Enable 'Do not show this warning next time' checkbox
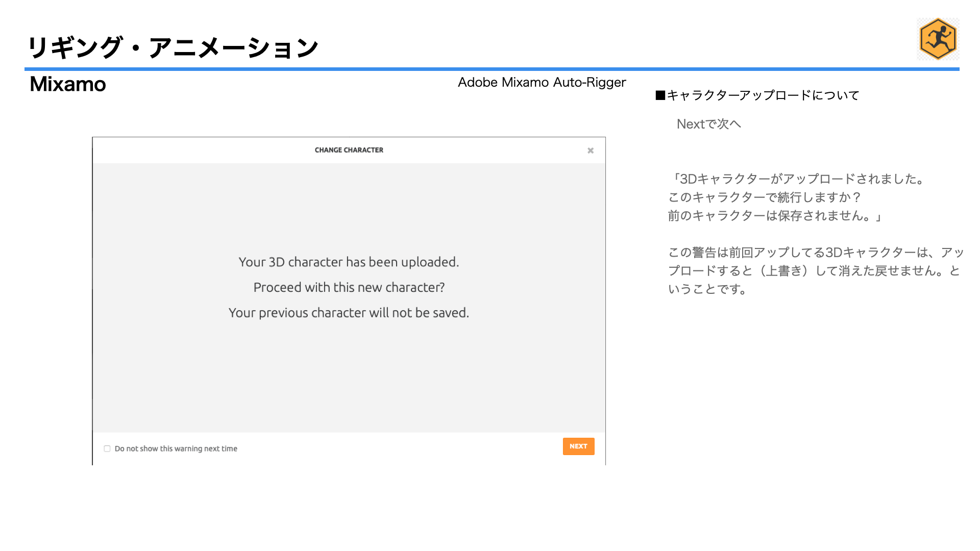The height and width of the screenshot is (551, 980). pos(107,449)
